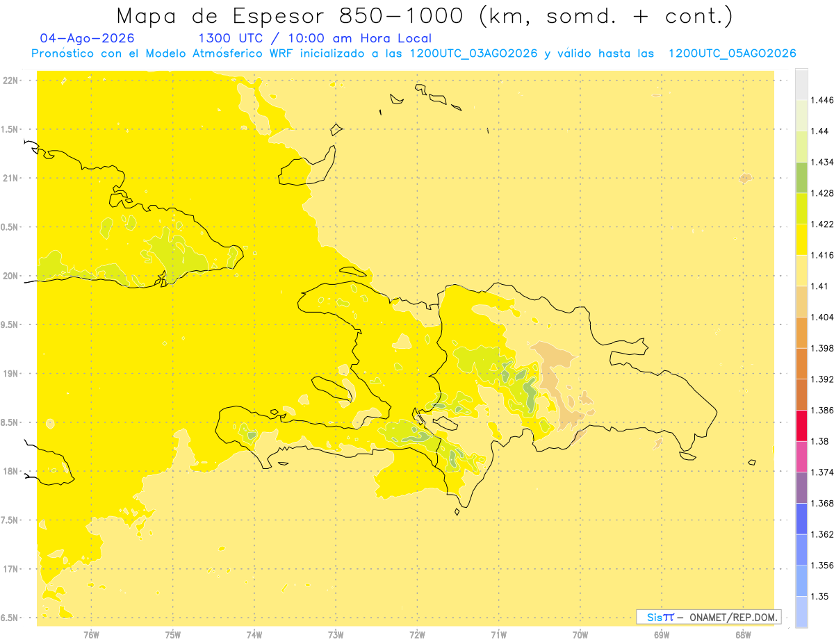This screenshot has width=834, height=644.
Task: Click the 69W longitude label
Action: [x=662, y=635]
